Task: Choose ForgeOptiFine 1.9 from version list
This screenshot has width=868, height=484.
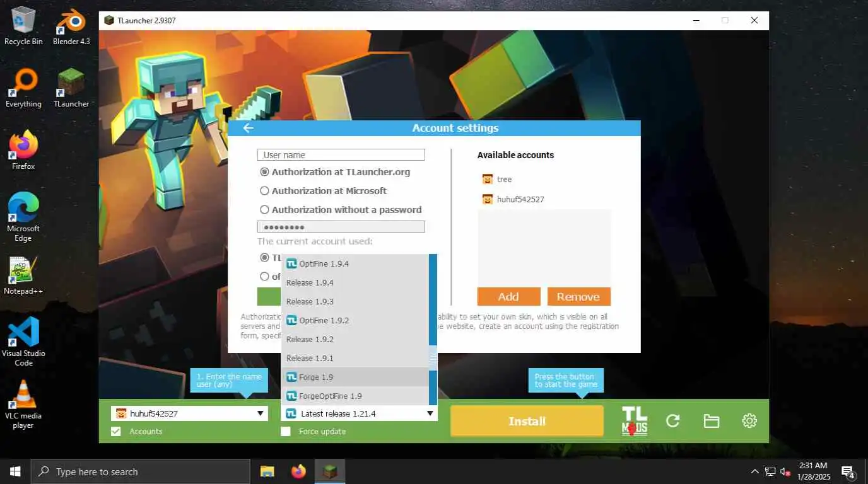Action: click(x=355, y=396)
